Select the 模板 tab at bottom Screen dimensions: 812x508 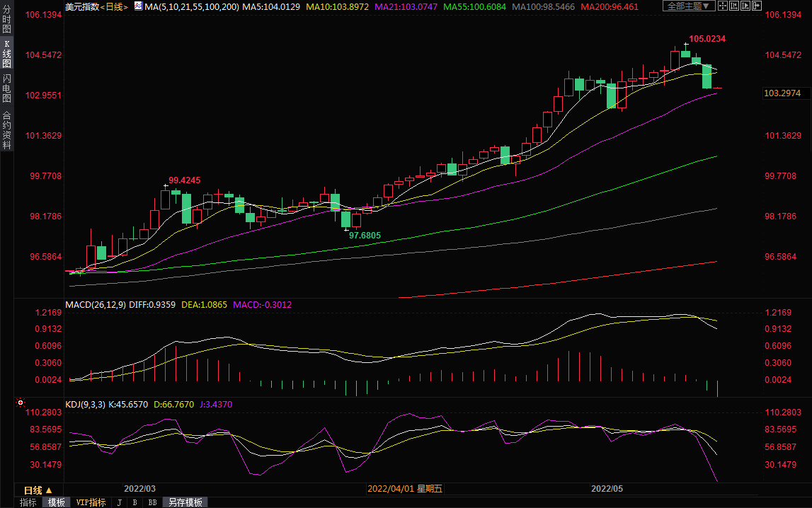(57, 502)
